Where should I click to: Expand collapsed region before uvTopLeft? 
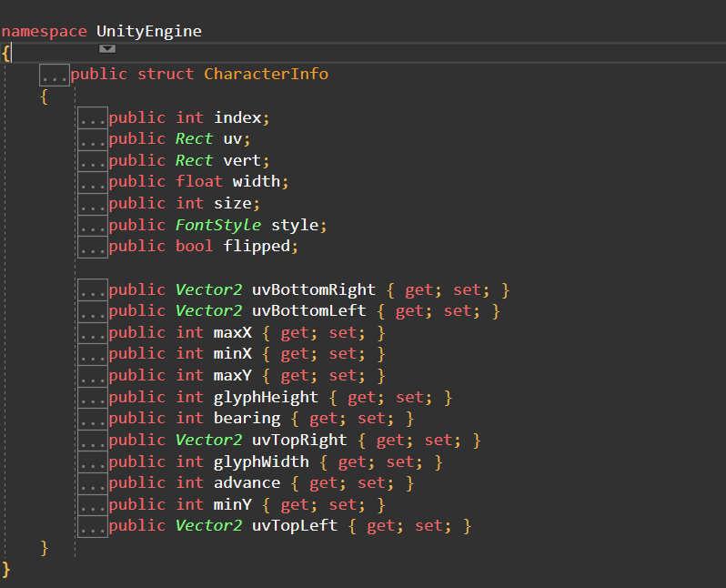[x=93, y=526]
